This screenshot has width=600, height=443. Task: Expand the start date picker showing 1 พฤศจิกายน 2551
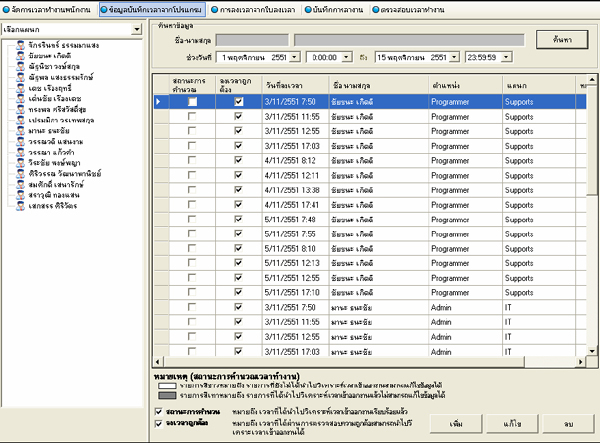292,59
